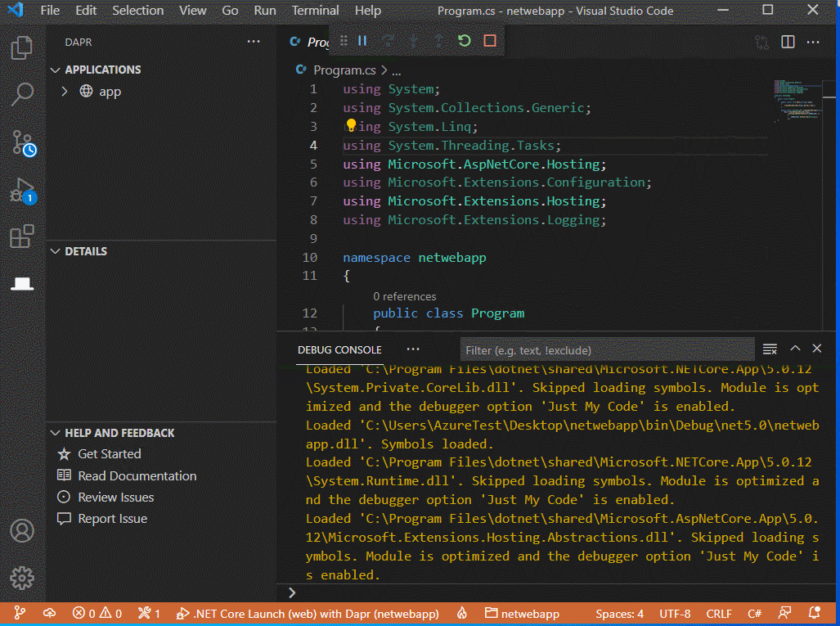Open the Explorer view
The height and width of the screenshot is (626, 840).
click(22, 47)
